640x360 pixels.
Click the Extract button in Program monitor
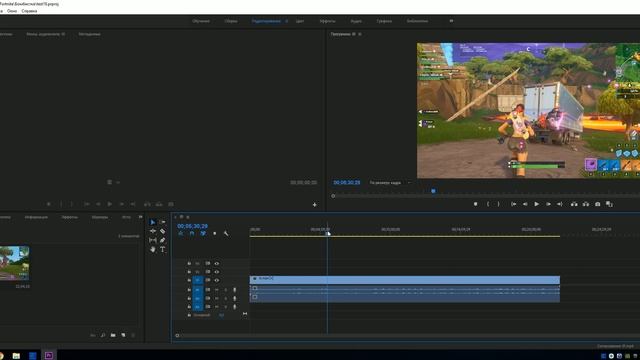point(586,204)
